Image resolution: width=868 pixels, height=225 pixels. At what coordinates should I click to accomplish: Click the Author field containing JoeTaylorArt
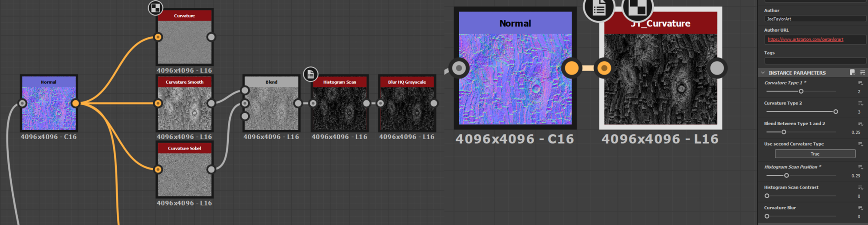point(815,19)
